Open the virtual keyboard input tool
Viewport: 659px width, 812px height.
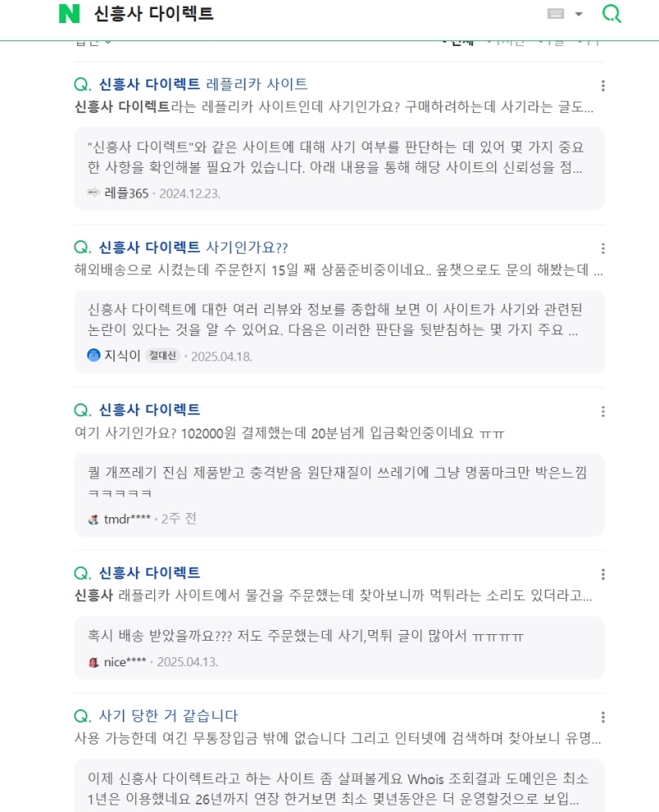point(556,14)
